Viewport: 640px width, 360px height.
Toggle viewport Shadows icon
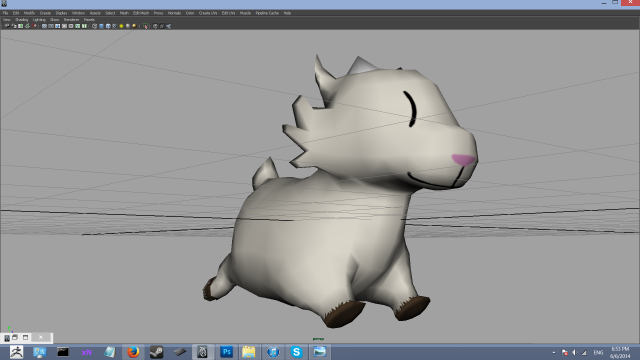128,26
